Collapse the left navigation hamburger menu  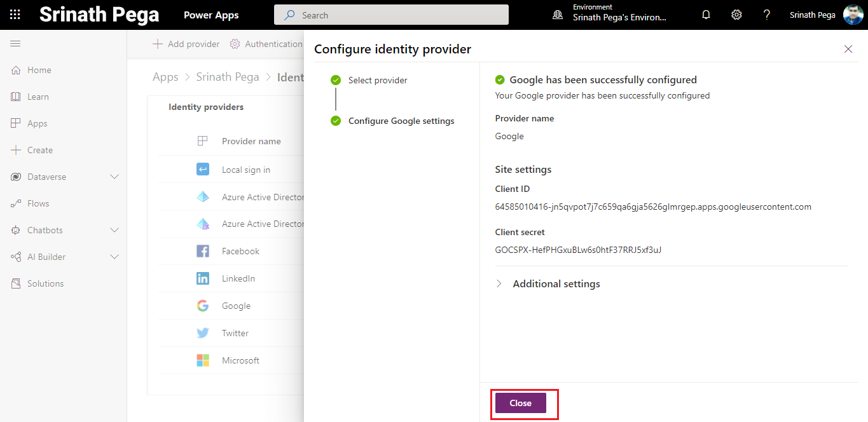coord(15,43)
